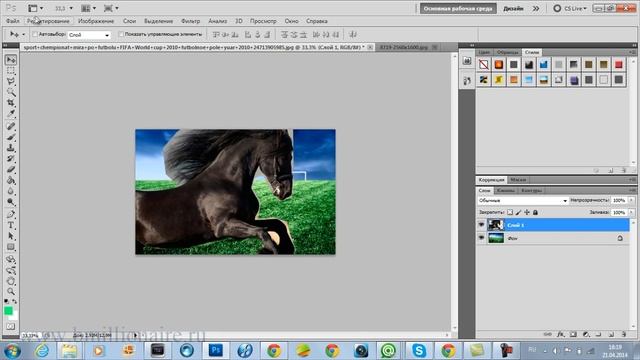Select the Crop tool
The width and height of the screenshot is (640, 360).
[x=11, y=102]
